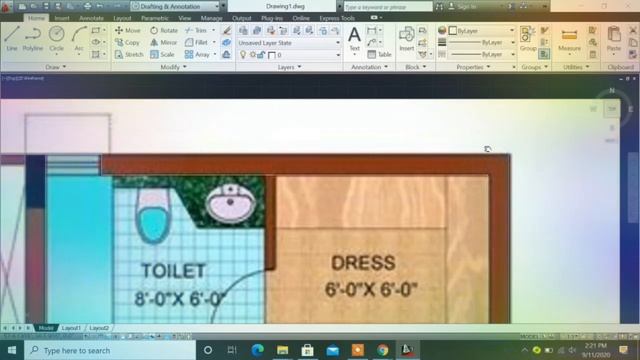Activate the Trim tool
This screenshot has width=640, height=360.
(196, 30)
